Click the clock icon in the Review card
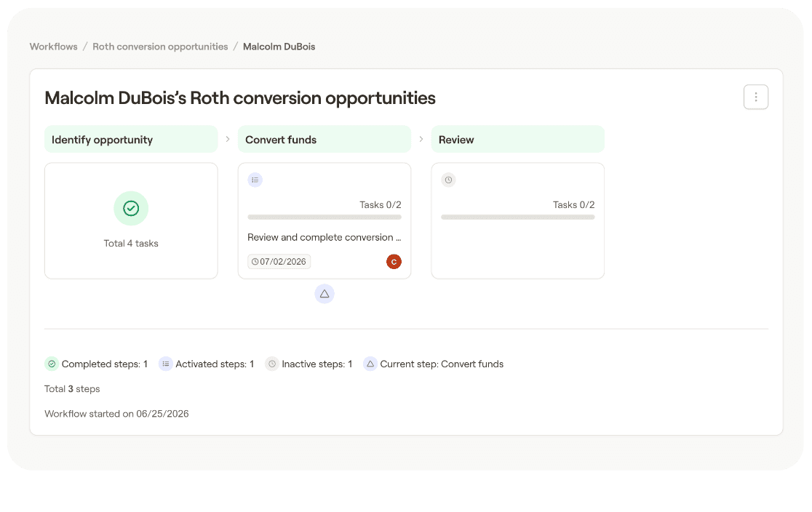This screenshot has height=512, width=812. click(448, 180)
